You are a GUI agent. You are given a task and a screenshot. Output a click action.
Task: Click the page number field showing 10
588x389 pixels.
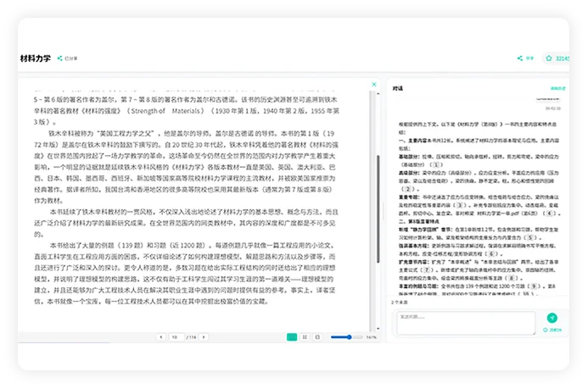click(x=176, y=337)
